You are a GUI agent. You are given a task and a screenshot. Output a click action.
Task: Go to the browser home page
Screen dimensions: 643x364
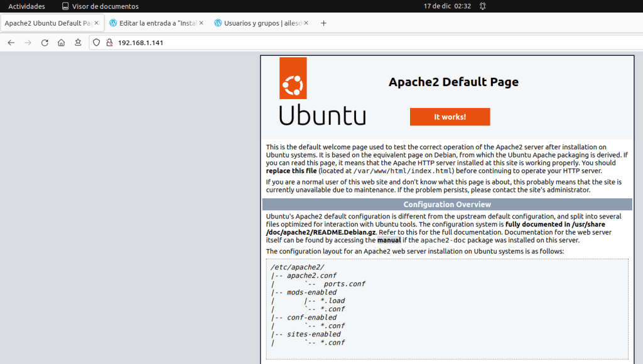pos(61,43)
